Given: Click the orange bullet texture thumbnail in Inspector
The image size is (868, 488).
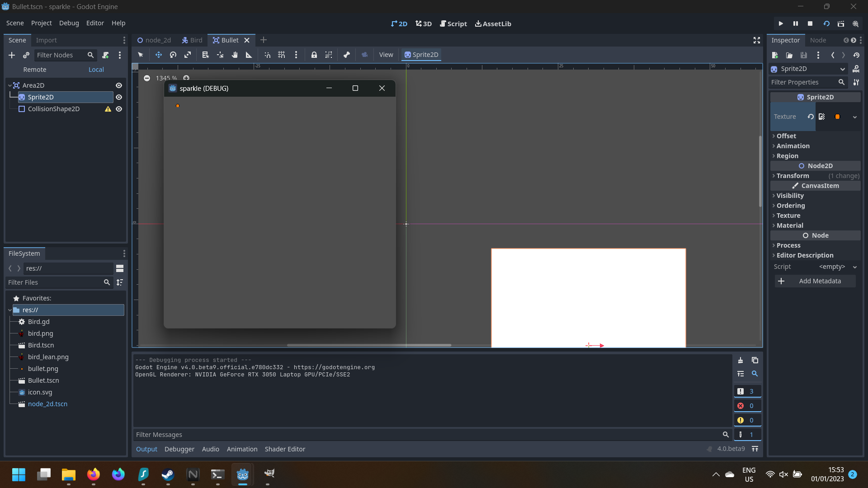Looking at the screenshot, I should click(837, 117).
